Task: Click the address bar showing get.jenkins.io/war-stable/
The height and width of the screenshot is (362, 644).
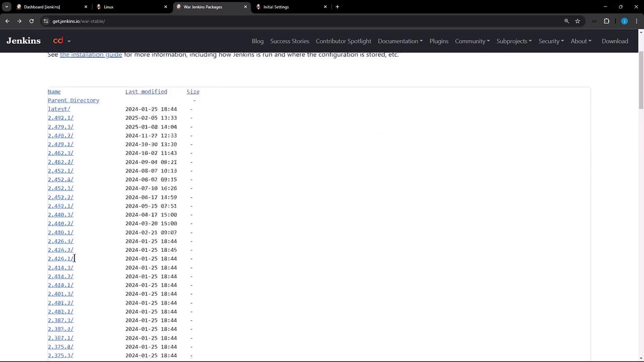Action: point(302,21)
